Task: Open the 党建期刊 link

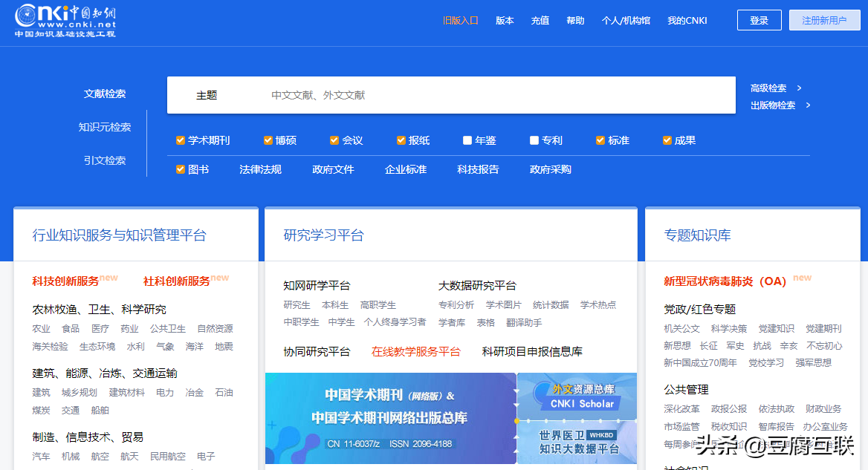Action: click(x=823, y=328)
